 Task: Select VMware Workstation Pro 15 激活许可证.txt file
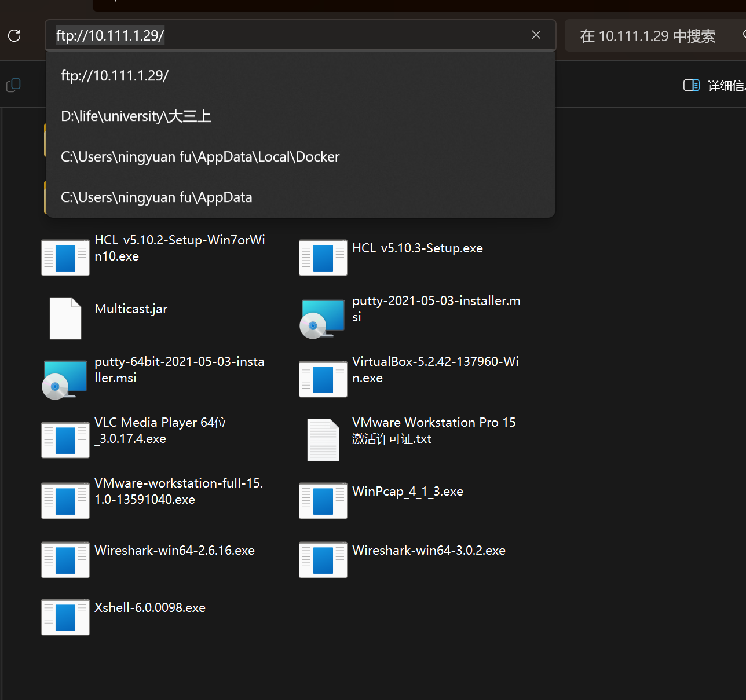point(323,439)
